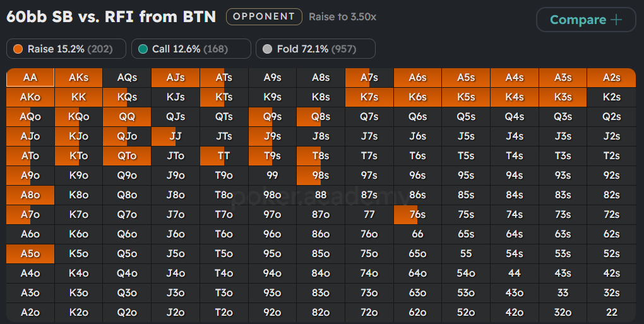Choose the QTo hand cell
Viewport: 644px width, 324px height.
click(127, 156)
